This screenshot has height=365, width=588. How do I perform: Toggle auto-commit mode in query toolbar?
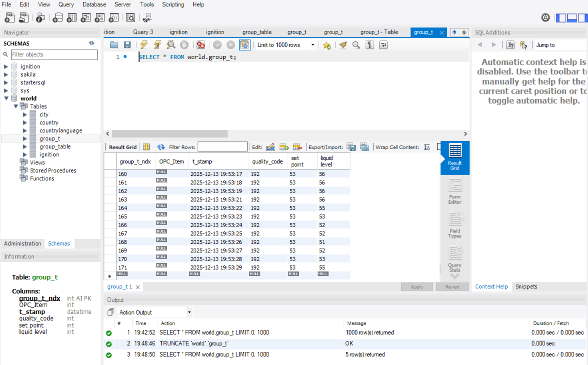[x=244, y=45]
